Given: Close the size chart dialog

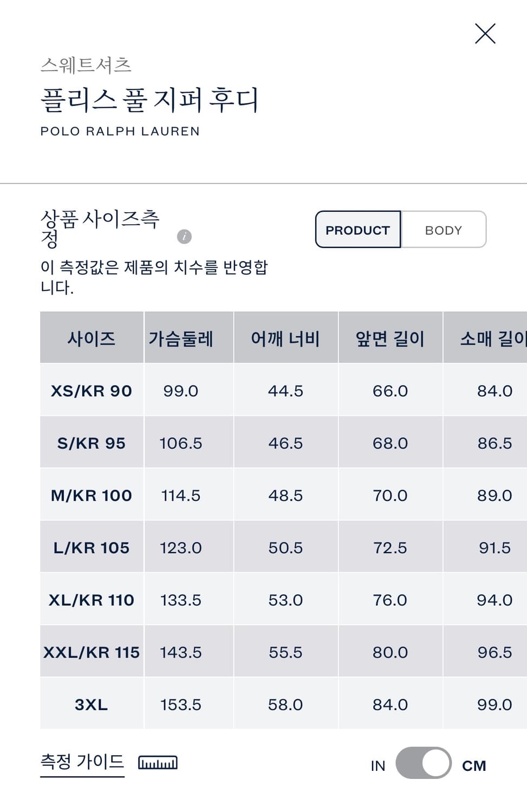Looking at the screenshot, I should point(485,34).
